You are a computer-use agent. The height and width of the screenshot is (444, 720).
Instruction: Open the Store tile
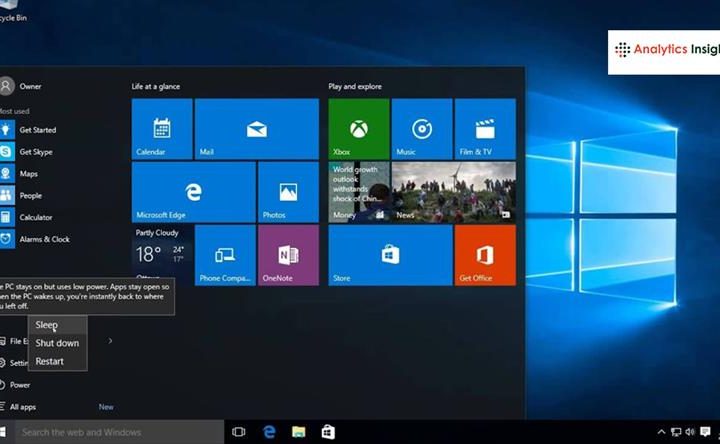[390, 255]
